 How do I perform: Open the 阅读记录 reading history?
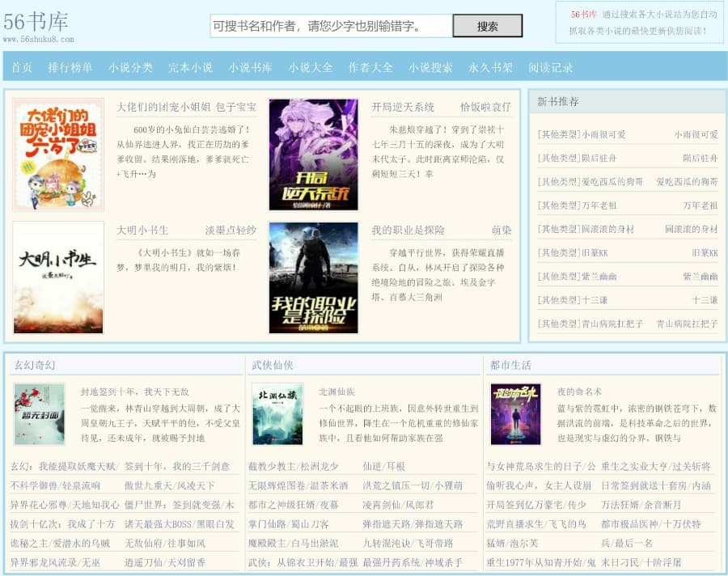point(551,68)
